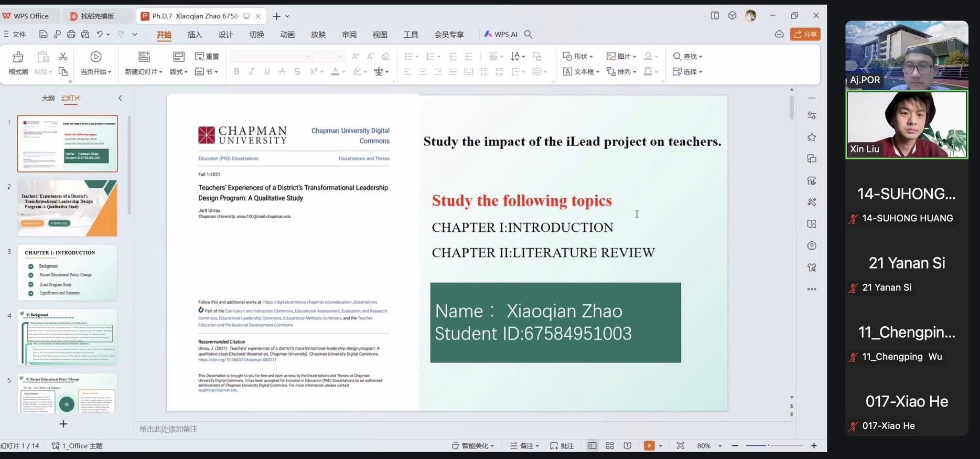Click the Reset (重置) slide button
Viewport: 980px width, 459px height.
click(x=207, y=56)
